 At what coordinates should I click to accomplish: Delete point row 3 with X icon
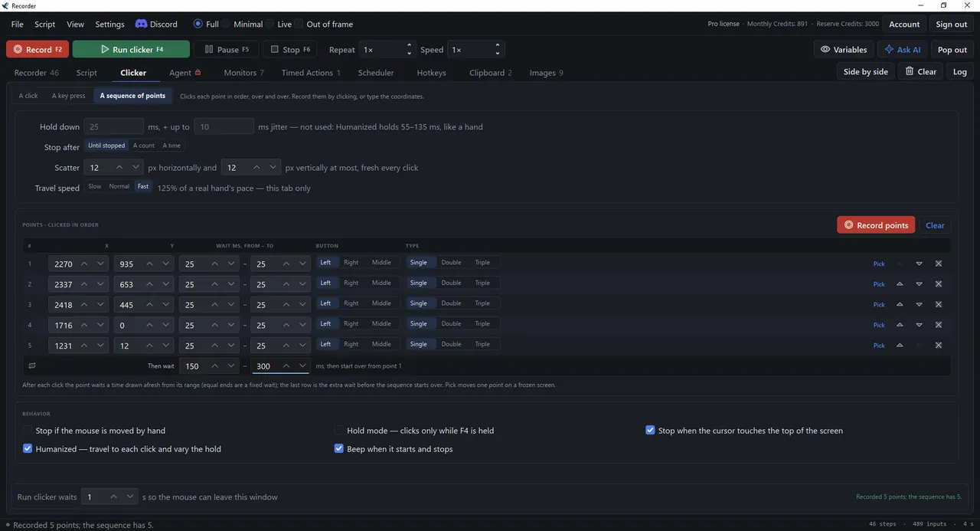(939, 304)
